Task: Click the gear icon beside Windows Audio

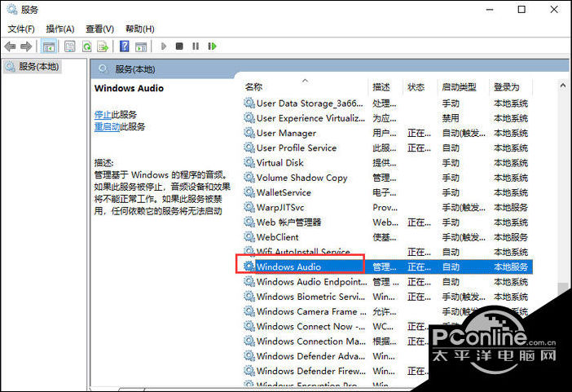Action: point(249,266)
